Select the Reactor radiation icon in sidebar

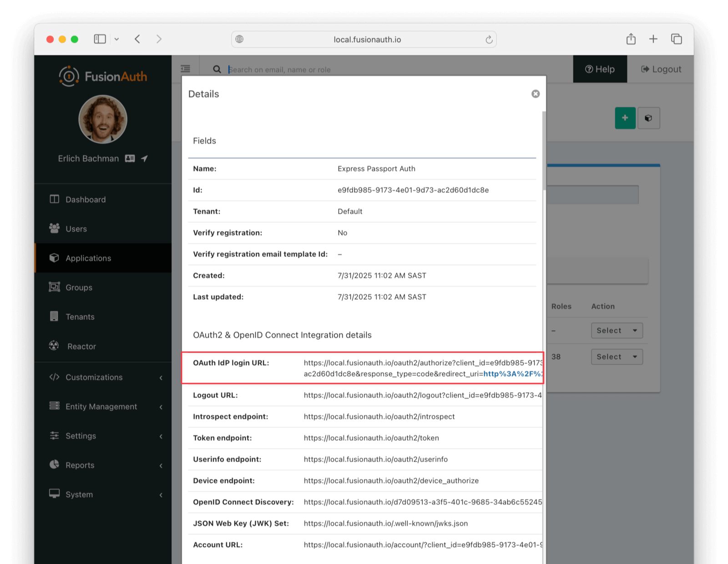click(x=54, y=346)
